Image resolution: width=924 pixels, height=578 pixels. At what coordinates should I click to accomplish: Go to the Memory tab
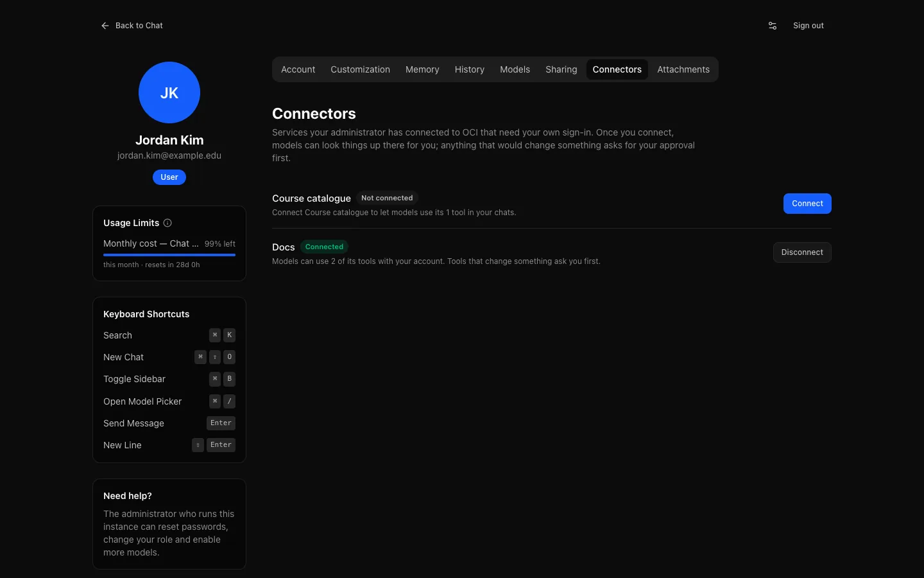pyautogui.click(x=422, y=69)
